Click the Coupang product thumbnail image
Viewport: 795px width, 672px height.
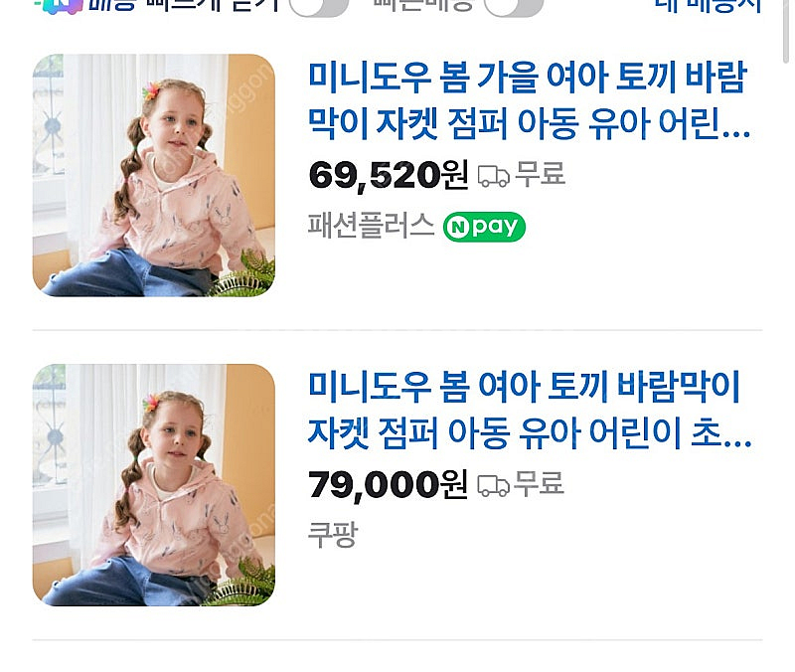[x=154, y=485]
